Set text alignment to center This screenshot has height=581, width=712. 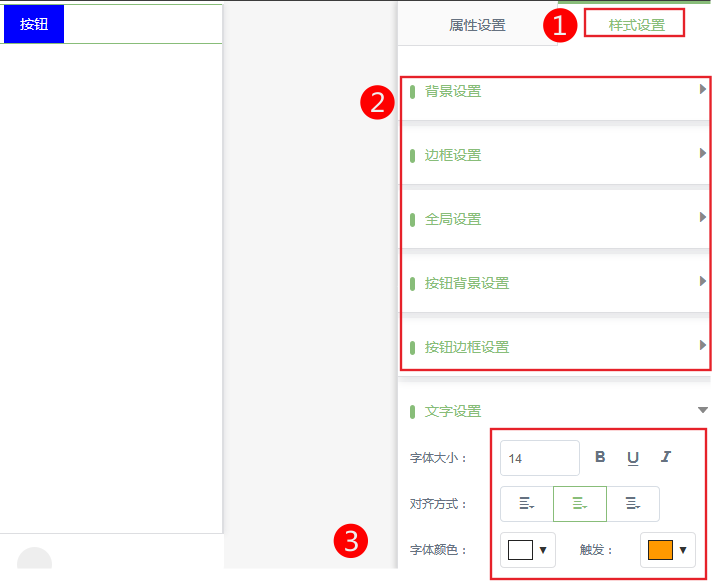click(x=580, y=504)
